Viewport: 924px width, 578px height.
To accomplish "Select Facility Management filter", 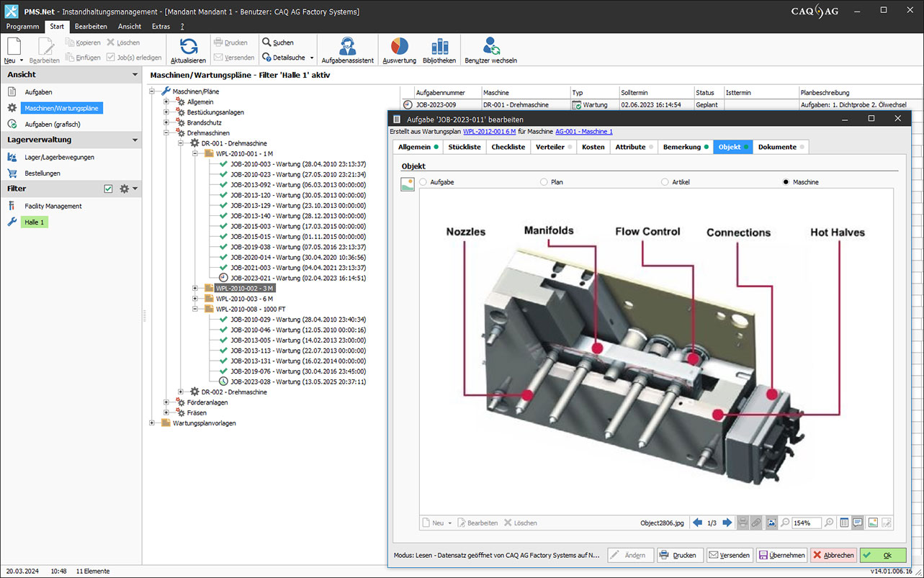I will tap(53, 206).
